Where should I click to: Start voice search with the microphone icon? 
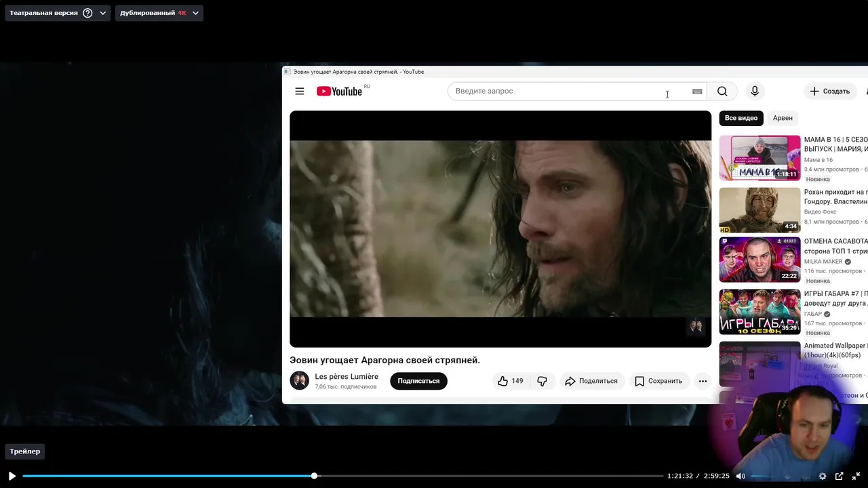(754, 91)
